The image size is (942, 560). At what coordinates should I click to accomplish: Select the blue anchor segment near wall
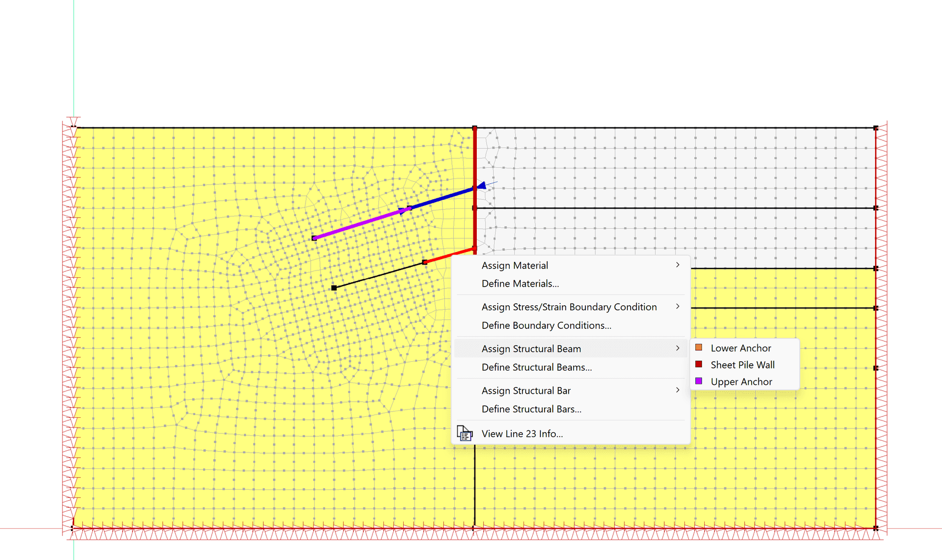click(x=442, y=198)
